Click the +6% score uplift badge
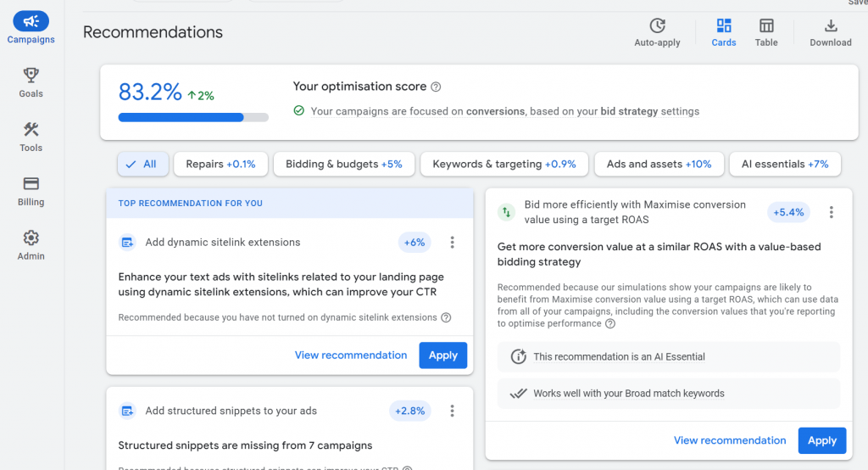The image size is (868, 470). [414, 242]
